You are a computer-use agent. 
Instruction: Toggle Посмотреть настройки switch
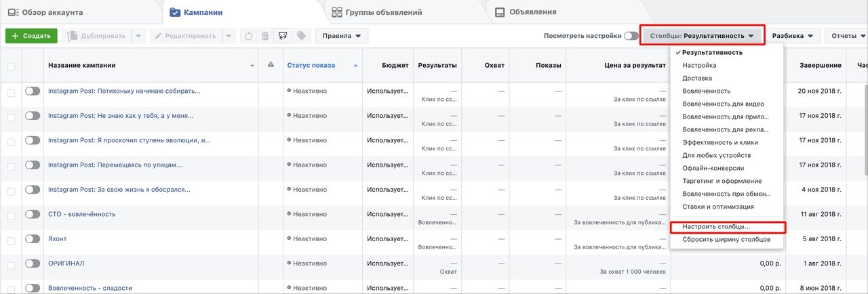point(631,36)
